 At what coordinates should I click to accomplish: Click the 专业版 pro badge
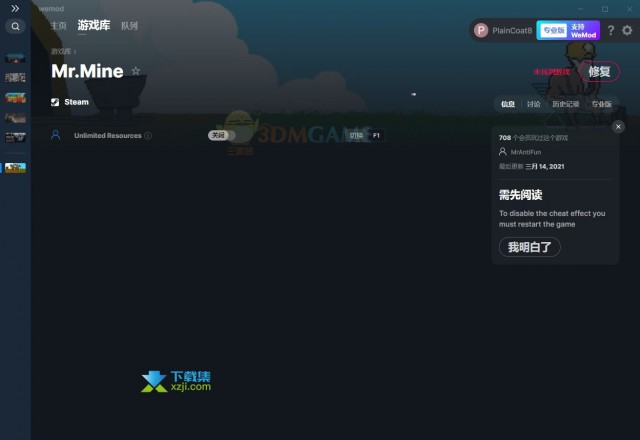553,31
